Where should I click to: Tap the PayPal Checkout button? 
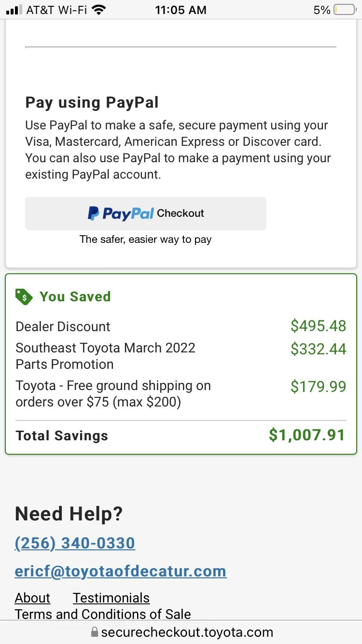[145, 213]
